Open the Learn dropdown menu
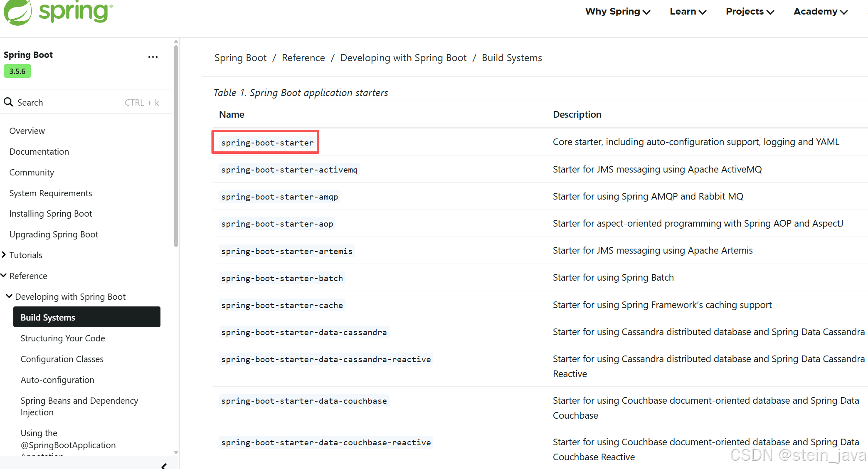Screen dimensions: 868x469 click(x=688, y=12)
